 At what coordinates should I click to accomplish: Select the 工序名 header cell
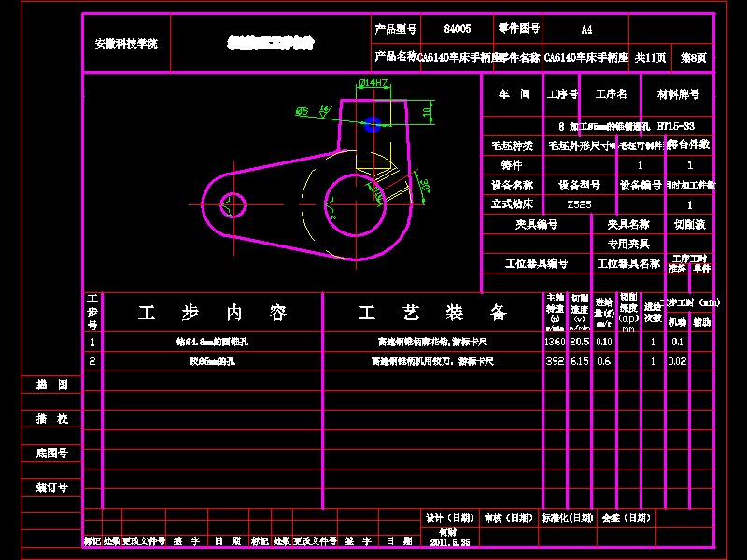[x=612, y=94]
